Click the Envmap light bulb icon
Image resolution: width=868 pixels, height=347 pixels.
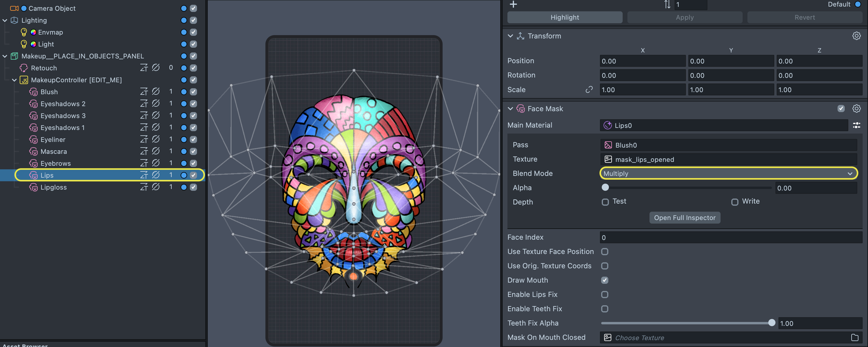tap(24, 32)
